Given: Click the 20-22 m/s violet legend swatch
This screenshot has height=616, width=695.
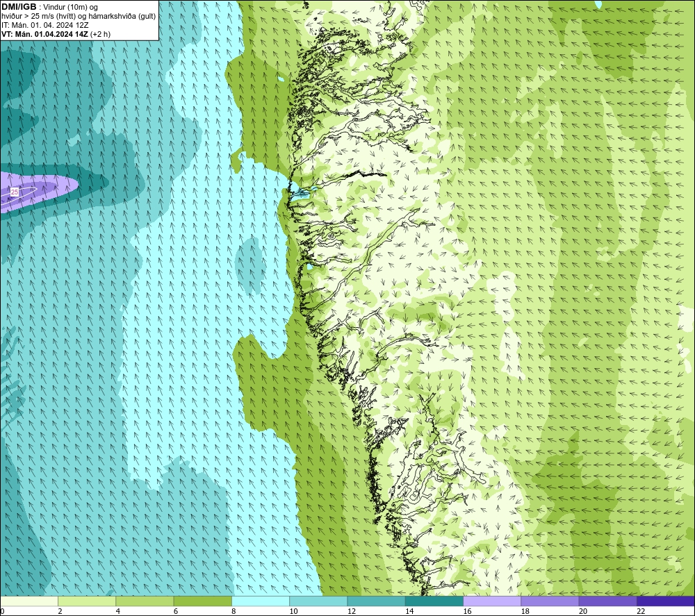Looking at the screenshot, I should click(x=607, y=601).
